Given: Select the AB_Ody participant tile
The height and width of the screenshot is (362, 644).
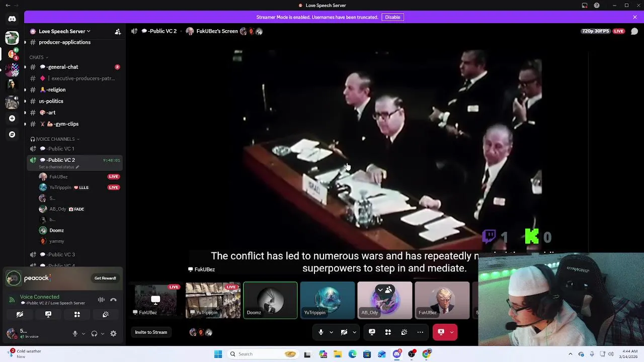Looking at the screenshot, I should click(384, 300).
